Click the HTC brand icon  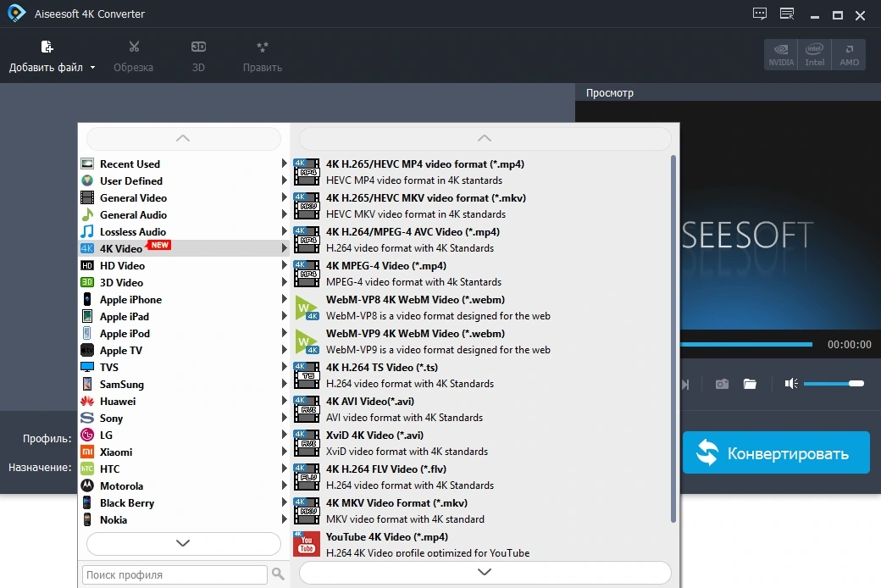pyautogui.click(x=87, y=469)
